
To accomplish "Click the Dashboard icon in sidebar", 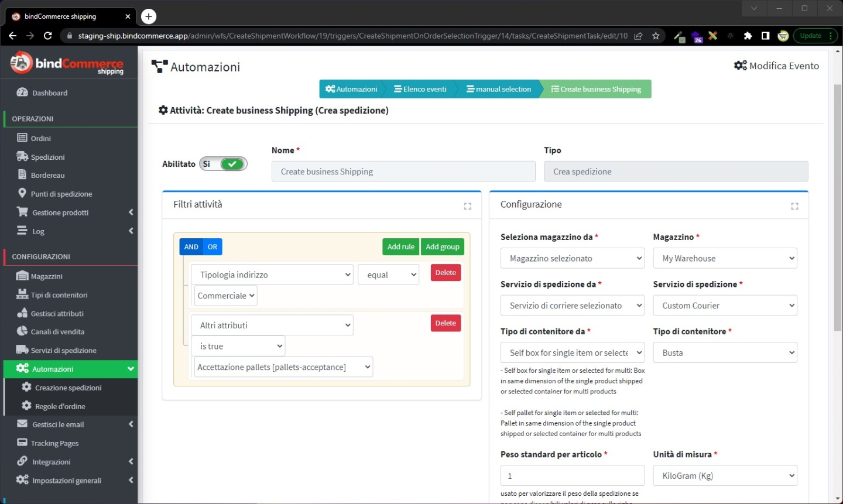I will pos(22,92).
